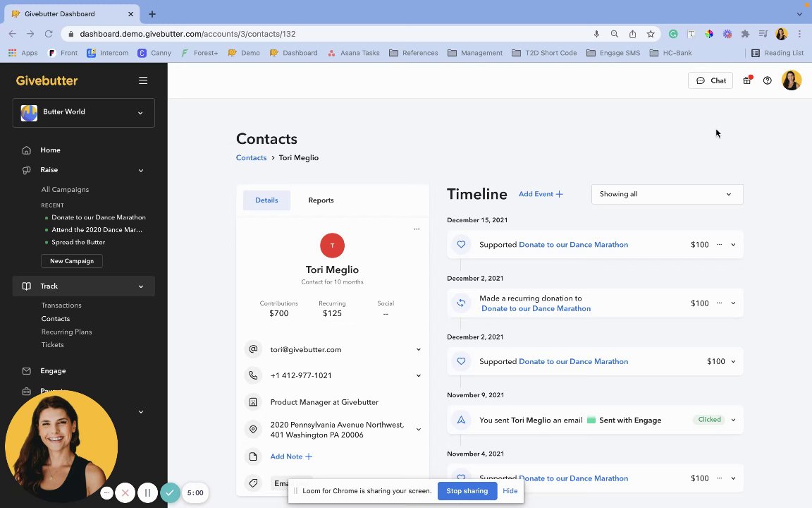The height and width of the screenshot is (508, 812).
Task: Click the phone icon next to number
Action: 253,375
